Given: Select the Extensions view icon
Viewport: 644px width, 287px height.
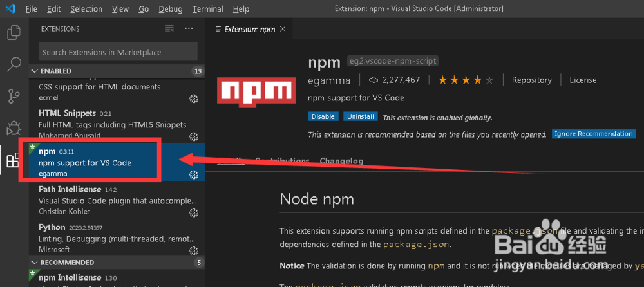Looking at the screenshot, I should click(13, 160).
